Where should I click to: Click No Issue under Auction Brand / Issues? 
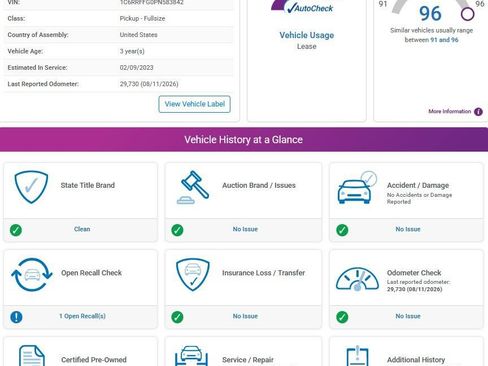(245, 229)
